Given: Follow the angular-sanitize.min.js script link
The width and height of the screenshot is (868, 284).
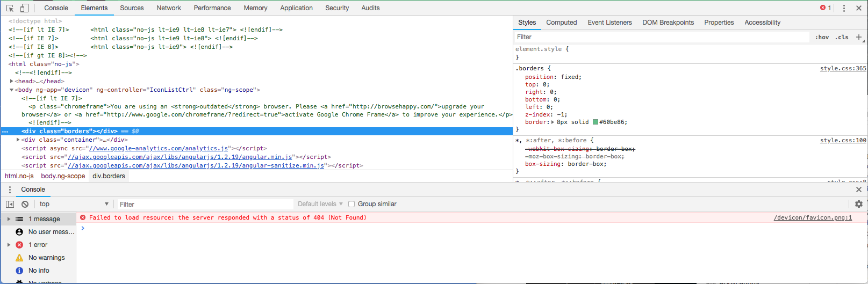Looking at the screenshot, I should (x=196, y=165).
